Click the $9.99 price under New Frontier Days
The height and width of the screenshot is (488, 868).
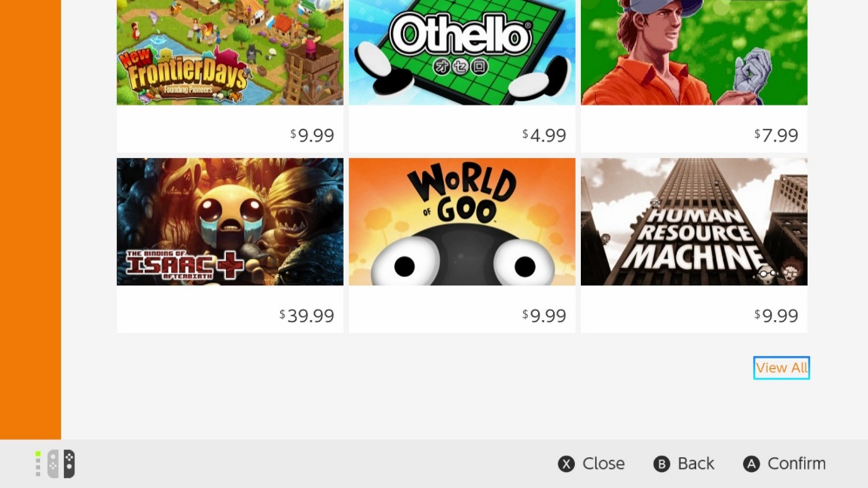point(312,136)
